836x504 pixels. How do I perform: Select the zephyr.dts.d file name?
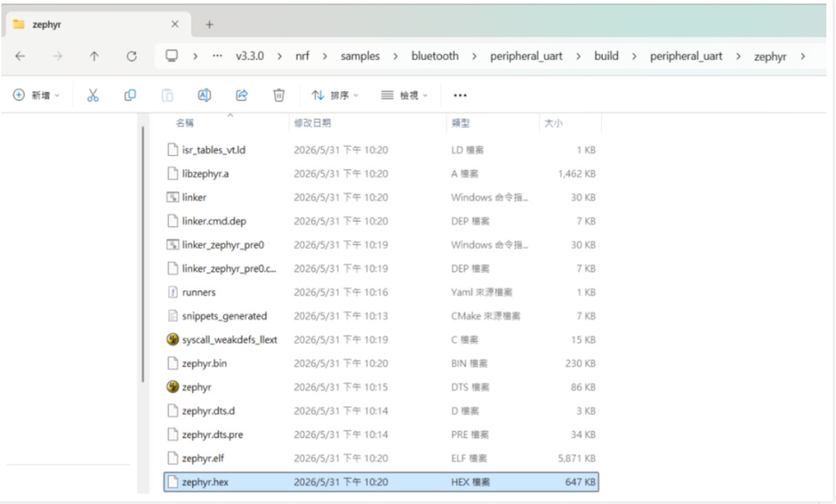tap(208, 410)
